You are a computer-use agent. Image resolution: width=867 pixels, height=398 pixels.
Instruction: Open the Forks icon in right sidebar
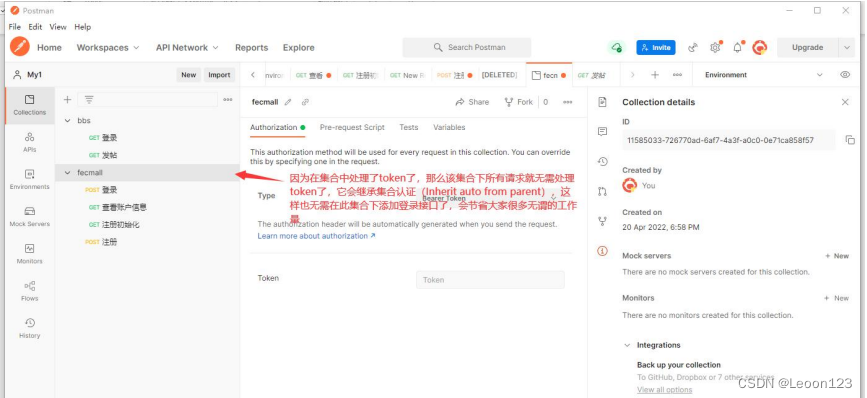pyautogui.click(x=603, y=221)
